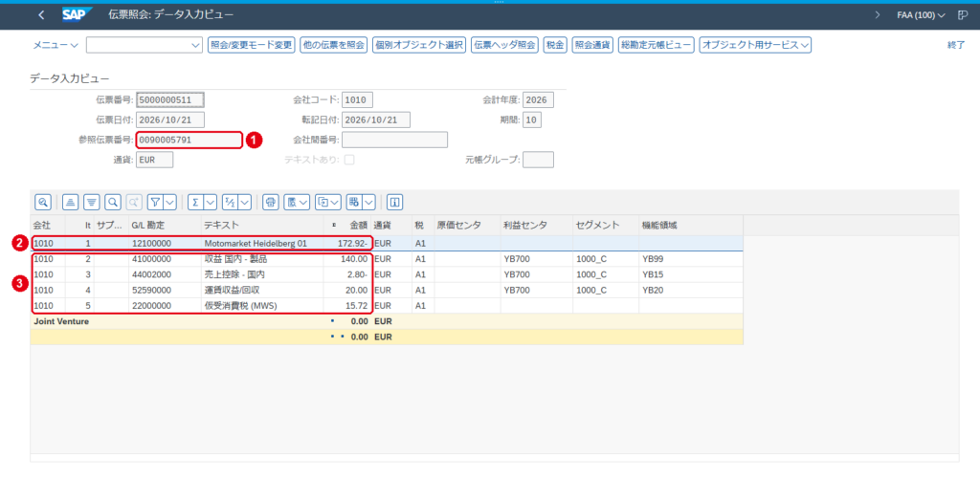Image resolution: width=980 pixels, height=479 pixels.
Task: Expand the filter options arrow
Action: click(x=170, y=202)
